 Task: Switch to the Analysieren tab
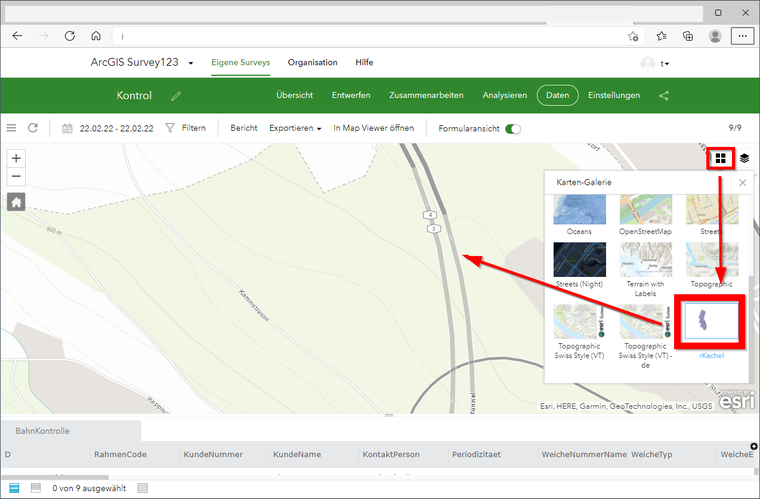click(505, 95)
